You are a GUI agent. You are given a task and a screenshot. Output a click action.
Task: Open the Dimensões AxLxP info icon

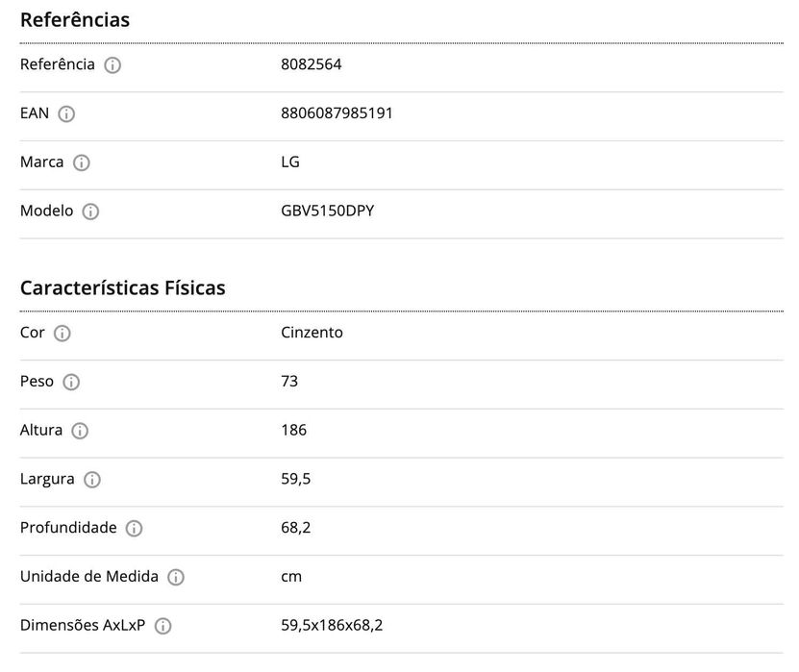163,627
